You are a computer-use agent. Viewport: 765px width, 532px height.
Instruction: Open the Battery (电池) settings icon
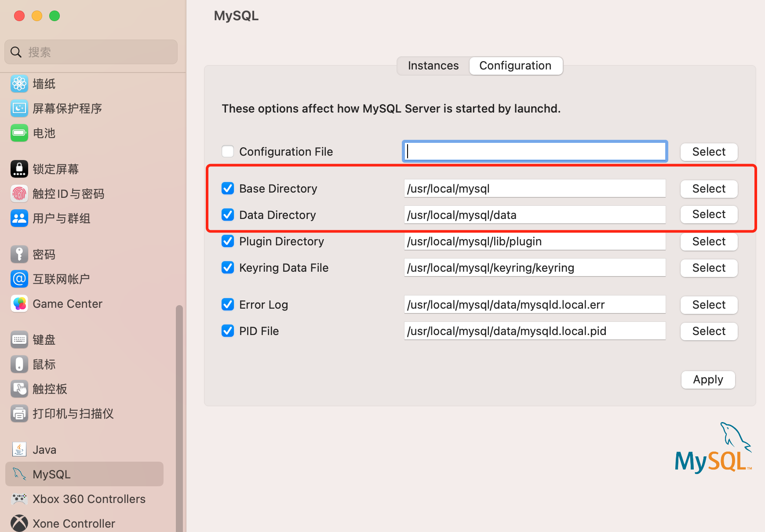click(19, 133)
